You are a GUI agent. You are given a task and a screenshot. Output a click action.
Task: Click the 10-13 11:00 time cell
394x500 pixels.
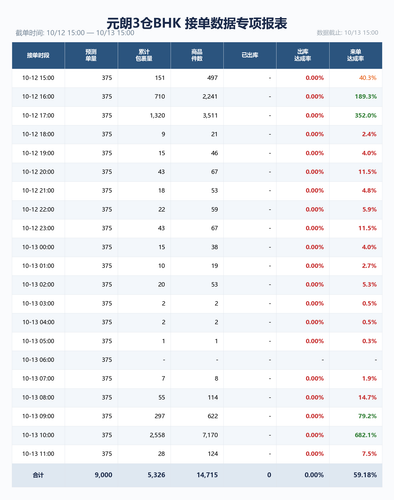pos(38,454)
